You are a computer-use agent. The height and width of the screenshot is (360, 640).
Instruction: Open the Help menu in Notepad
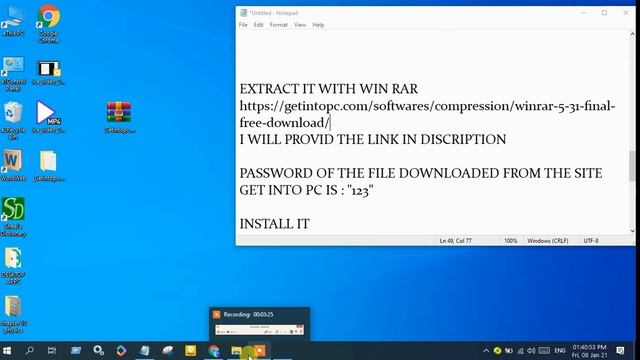[x=318, y=25]
